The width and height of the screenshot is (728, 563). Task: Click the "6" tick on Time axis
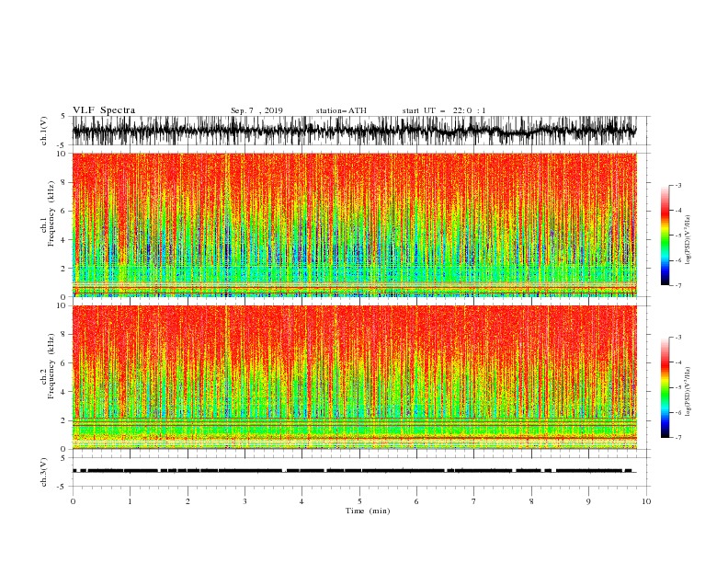416,501
